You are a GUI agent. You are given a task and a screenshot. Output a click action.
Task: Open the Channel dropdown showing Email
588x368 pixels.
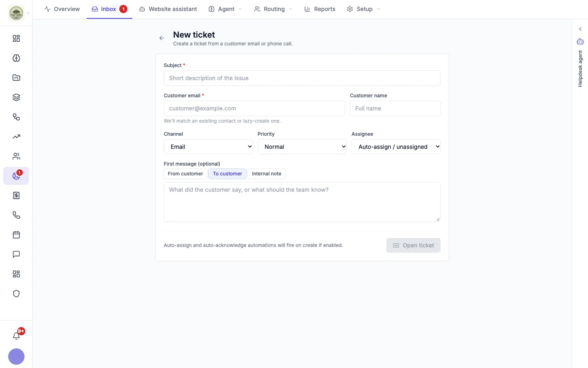208,147
